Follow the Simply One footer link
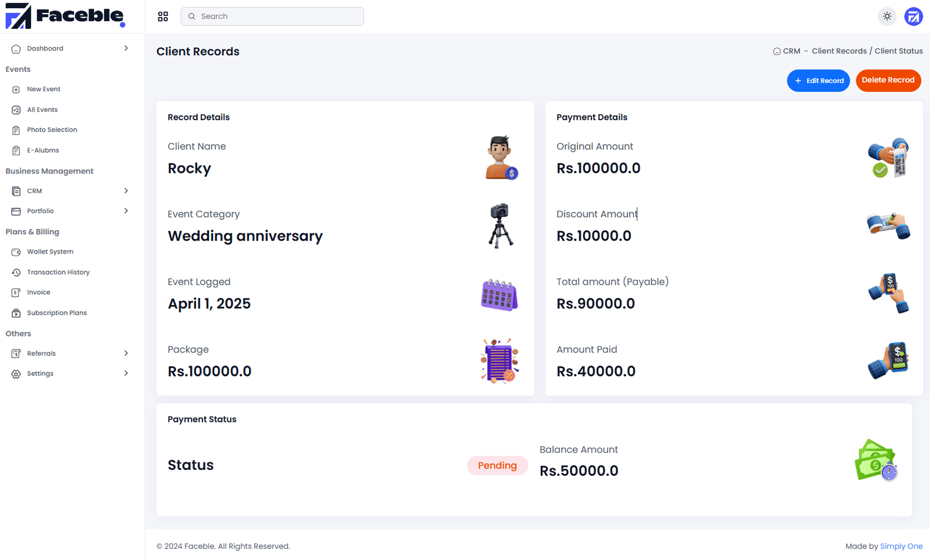The image size is (930, 560). point(901,546)
